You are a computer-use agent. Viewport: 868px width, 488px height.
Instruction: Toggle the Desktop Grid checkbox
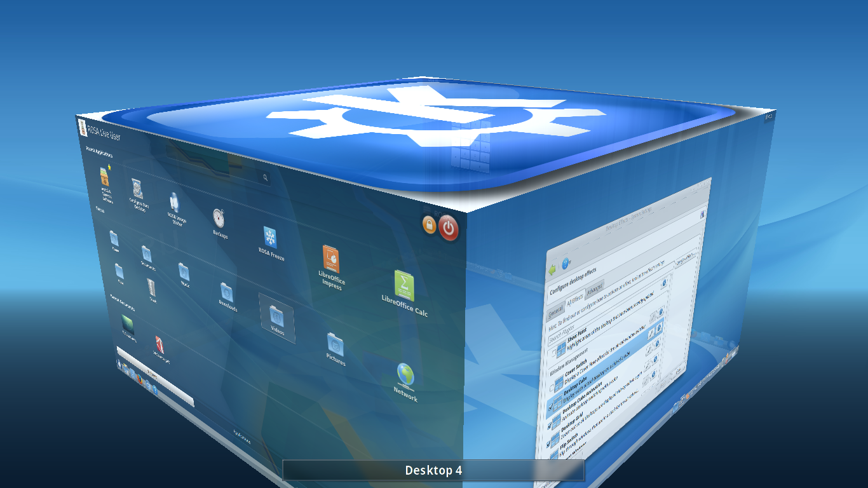pos(548,444)
